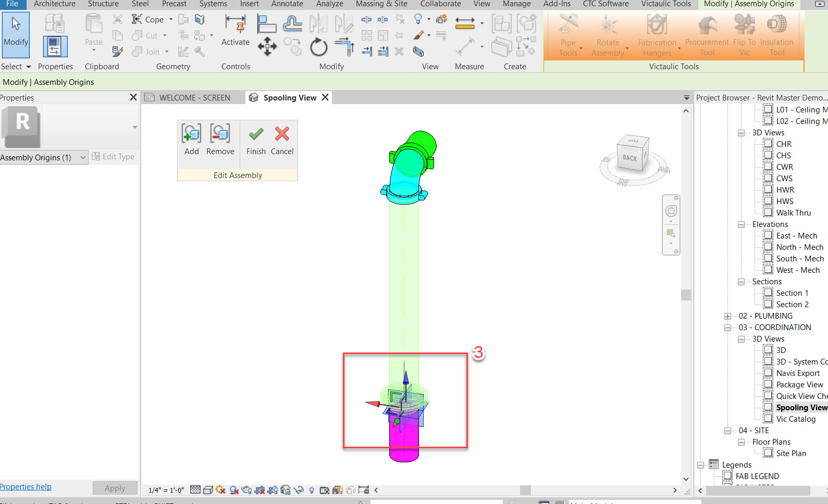Open the Select panel dropdown

(28, 67)
